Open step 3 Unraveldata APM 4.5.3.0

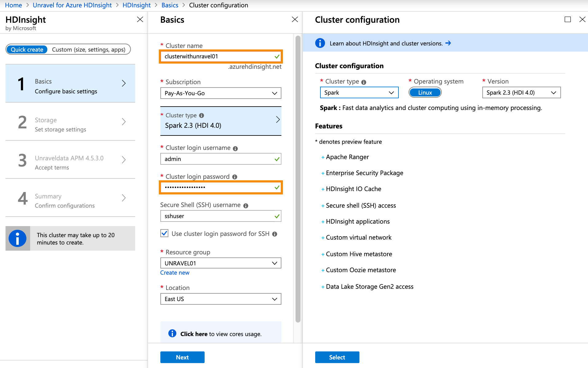click(x=70, y=160)
